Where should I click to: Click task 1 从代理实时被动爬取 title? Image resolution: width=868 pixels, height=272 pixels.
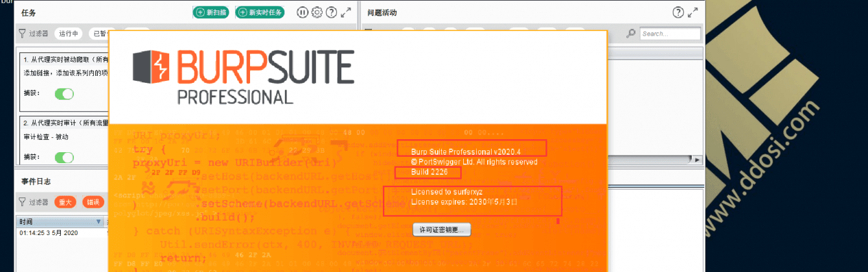click(65, 59)
